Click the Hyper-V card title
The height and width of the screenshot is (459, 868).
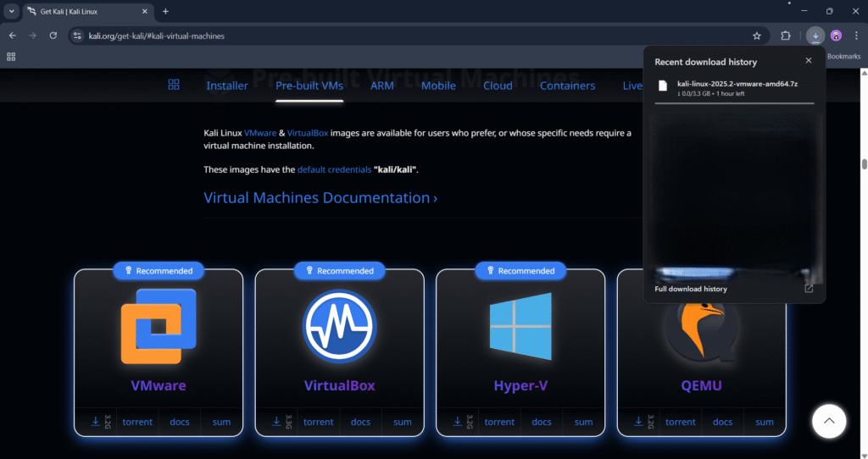(520, 385)
